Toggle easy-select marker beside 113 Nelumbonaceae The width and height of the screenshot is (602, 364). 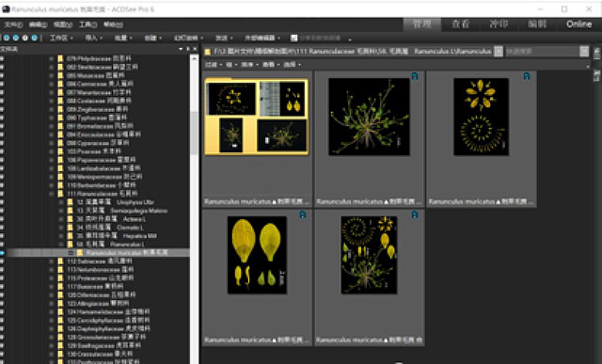2,270
